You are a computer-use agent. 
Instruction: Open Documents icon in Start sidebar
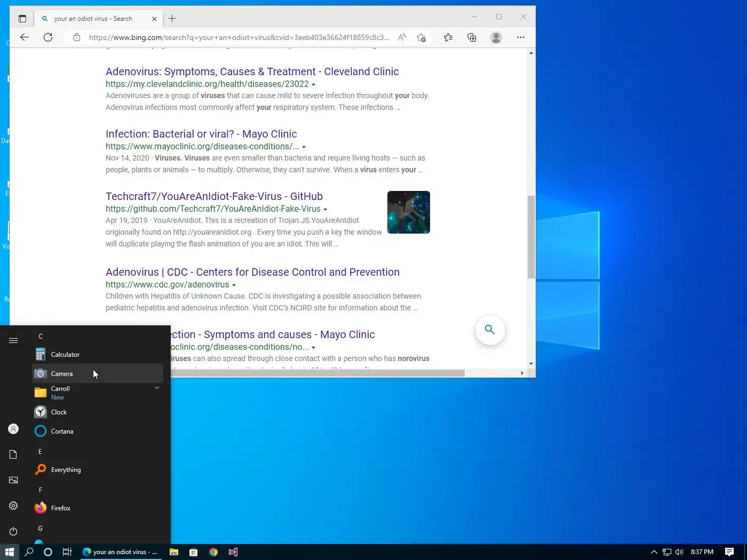13,454
